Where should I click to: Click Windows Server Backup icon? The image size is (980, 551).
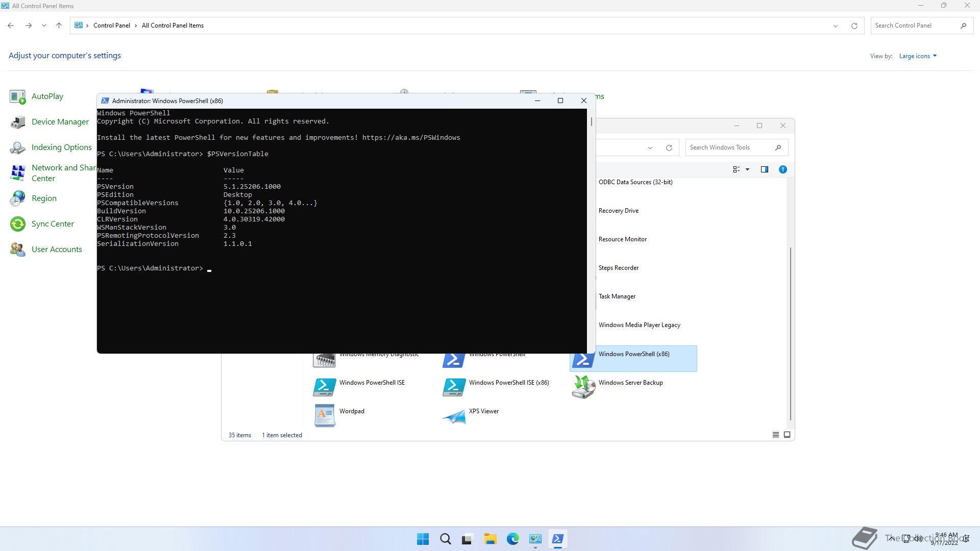point(584,387)
